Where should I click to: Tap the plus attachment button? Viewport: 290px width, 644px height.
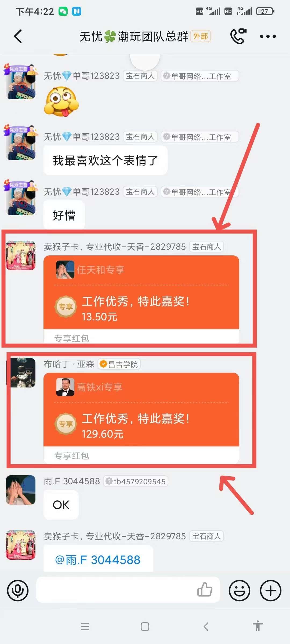pyautogui.click(x=270, y=591)
